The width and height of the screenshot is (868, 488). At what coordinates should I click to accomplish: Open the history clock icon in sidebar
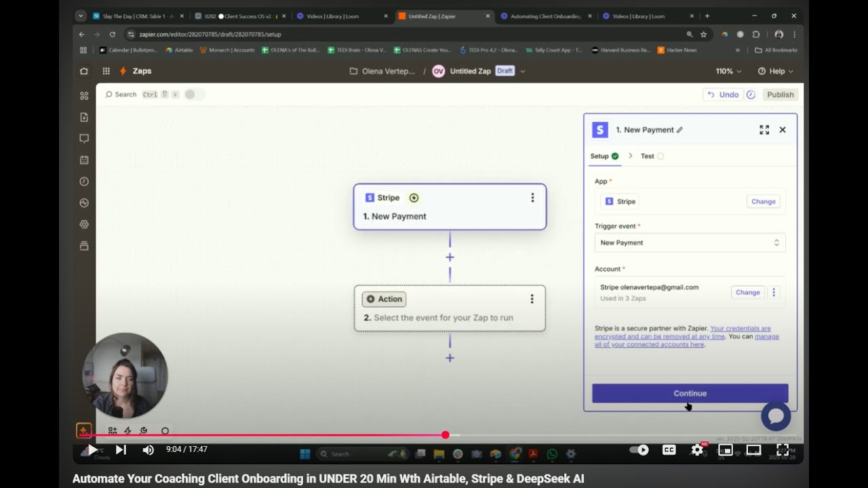point(84,182)
